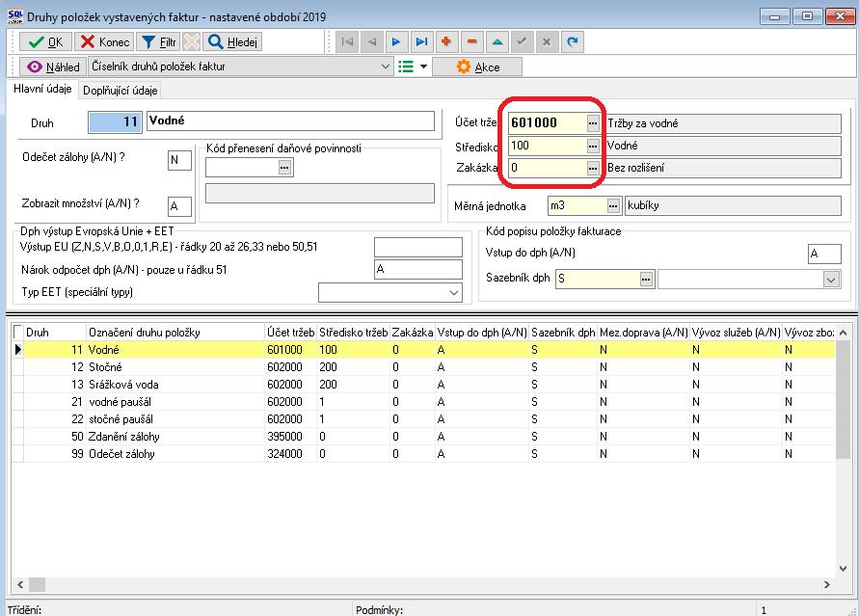Click the vertical scrollbar up arrow
The height and width of the screenshot is (616, 859).
(x=844, y=333)
